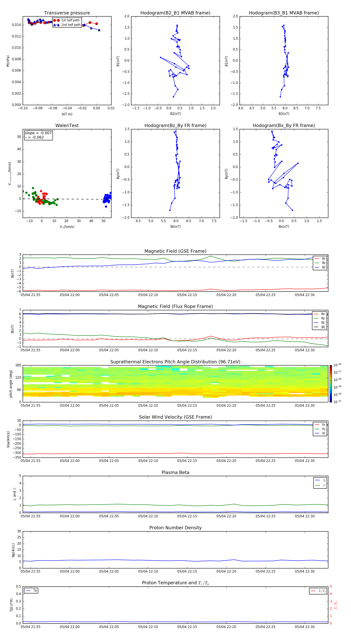Click the blue point cluster in WalenTest plot
The image size is (351, 644).
(x=107, y=198)
